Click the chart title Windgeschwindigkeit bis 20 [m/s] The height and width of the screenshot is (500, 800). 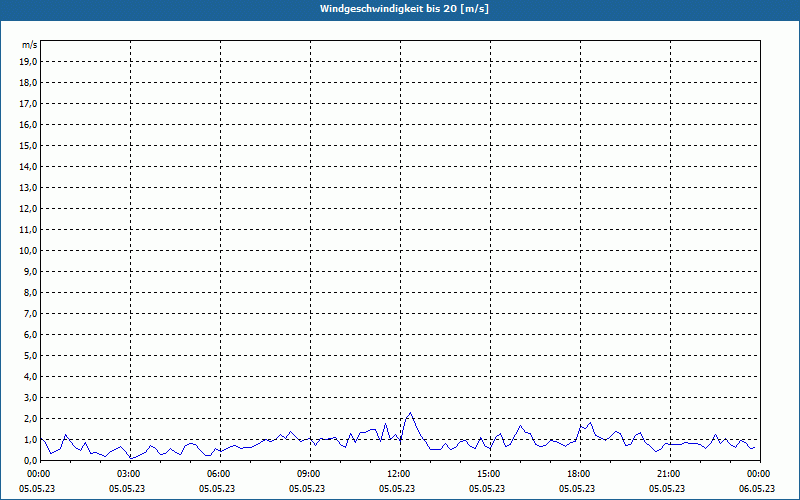[x=404, y=9]
